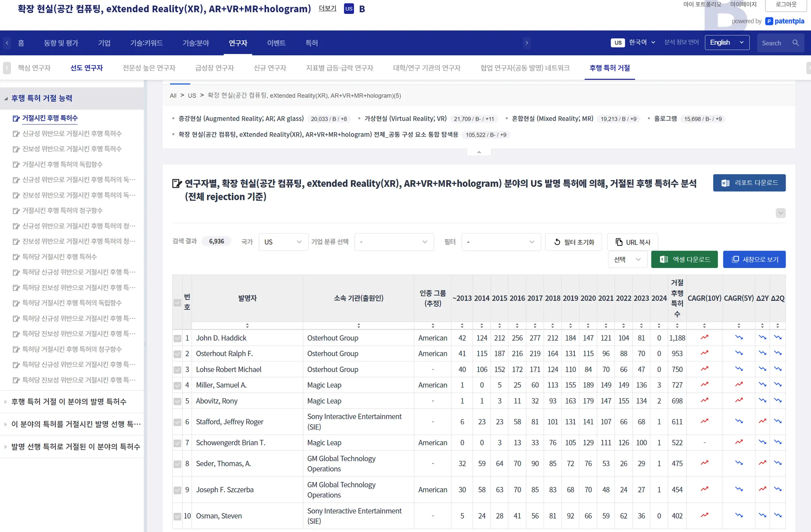Toggle checkbox for John D. Haddick row
Screen dimensions: 811x532
(x=177, y=338)
